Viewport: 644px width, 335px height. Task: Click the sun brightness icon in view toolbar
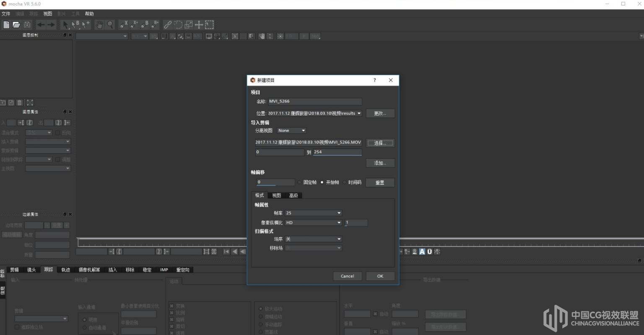click(x=280, y=37)
